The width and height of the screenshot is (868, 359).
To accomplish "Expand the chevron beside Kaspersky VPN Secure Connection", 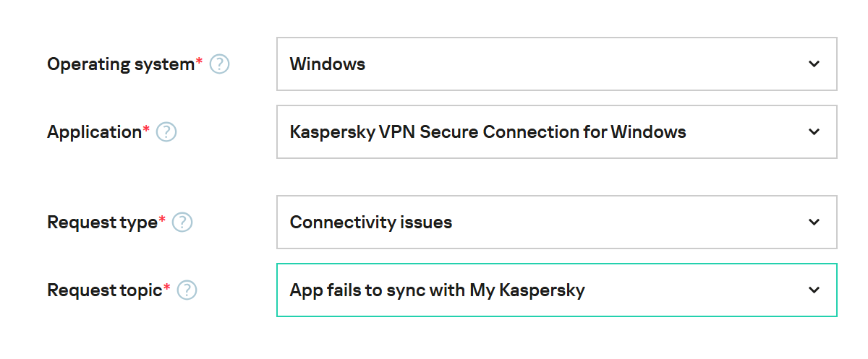I will point(814,132).
